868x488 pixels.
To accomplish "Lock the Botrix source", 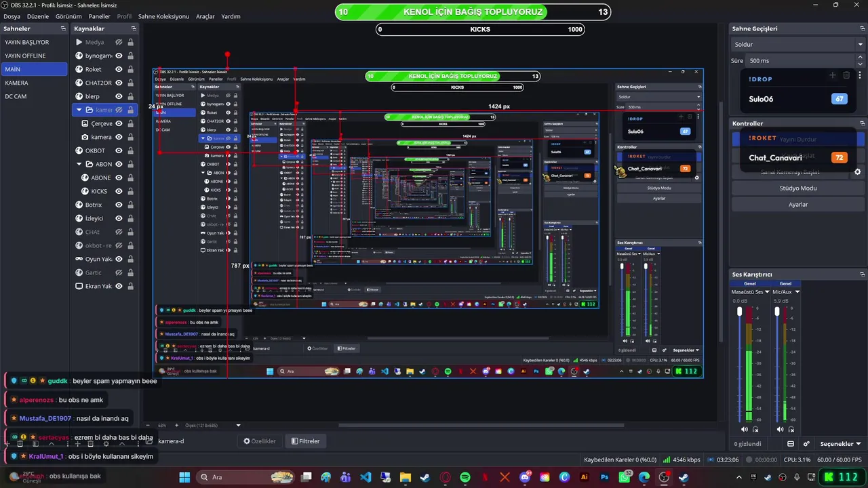I will pyautogui.click(x=130, y=205).
